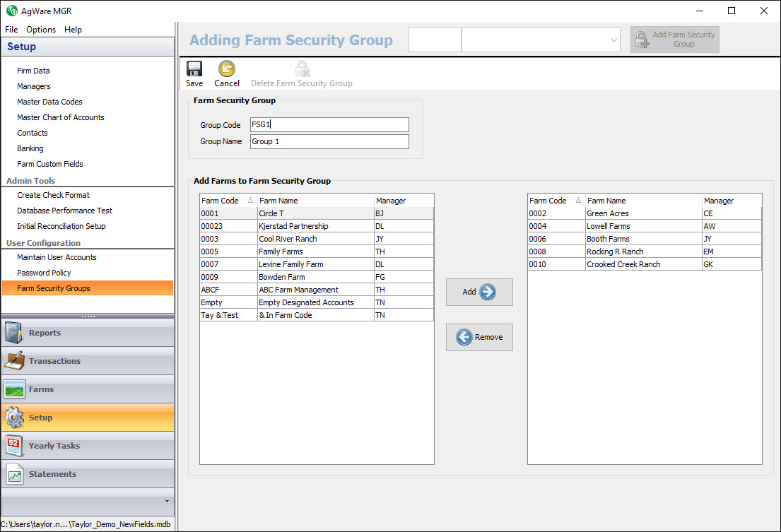Viewport: 781px width, 532px height.
Task: Click the Group Name input field
Action: [x=329, y=141]
